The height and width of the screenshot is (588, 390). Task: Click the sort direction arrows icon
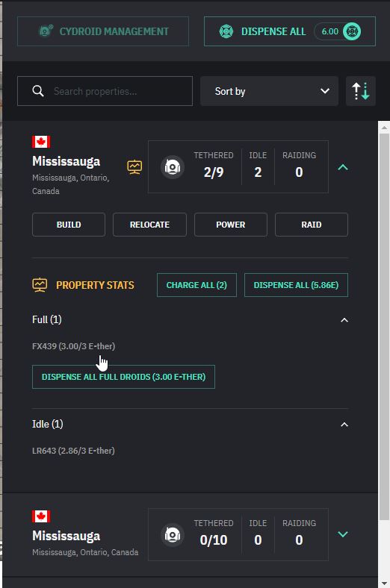[x=360, y=91]
